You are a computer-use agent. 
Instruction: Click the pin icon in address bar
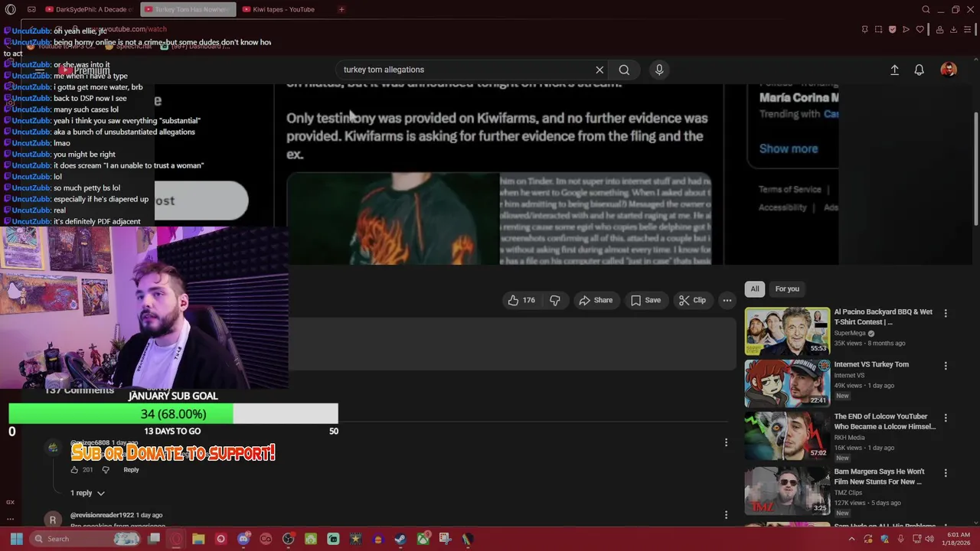[864, 29]
